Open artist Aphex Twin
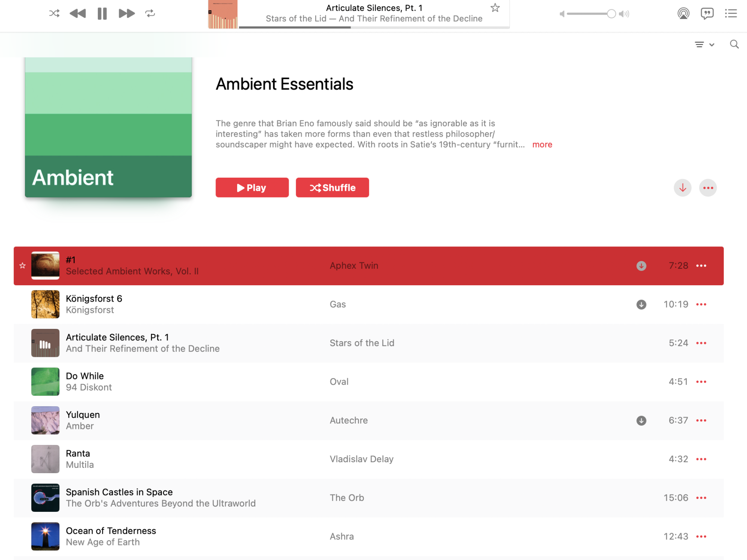Viewport: 747px width, 560px height. 354,266
